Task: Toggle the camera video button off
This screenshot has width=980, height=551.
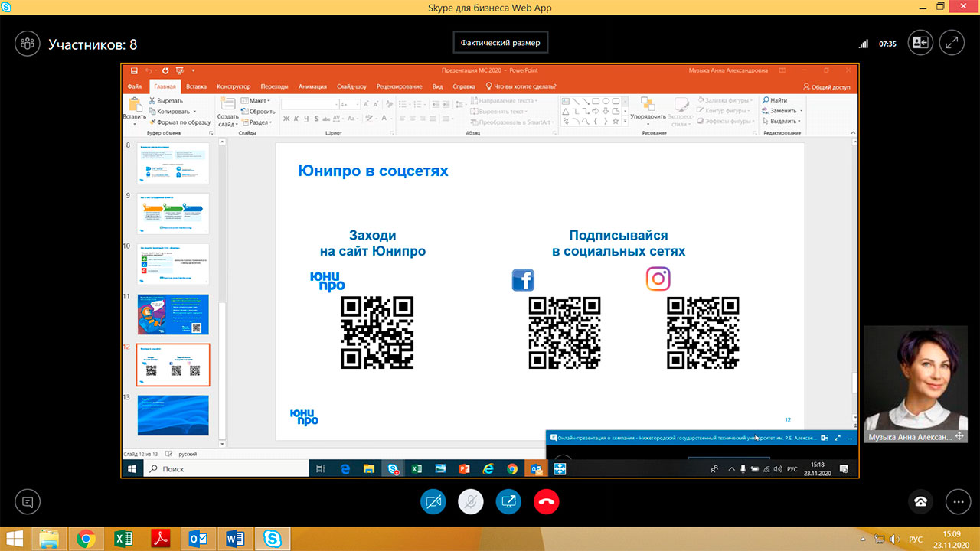Action: [433, 502]
